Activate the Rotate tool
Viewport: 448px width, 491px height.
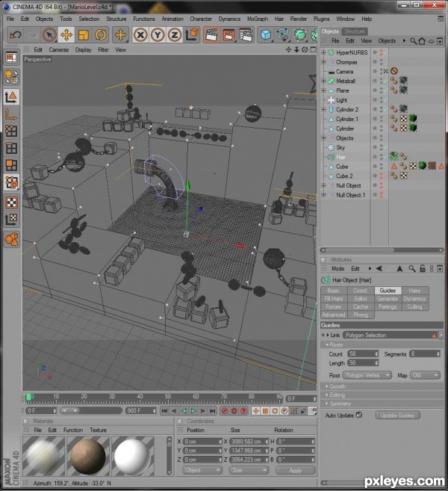click(100, 35)
